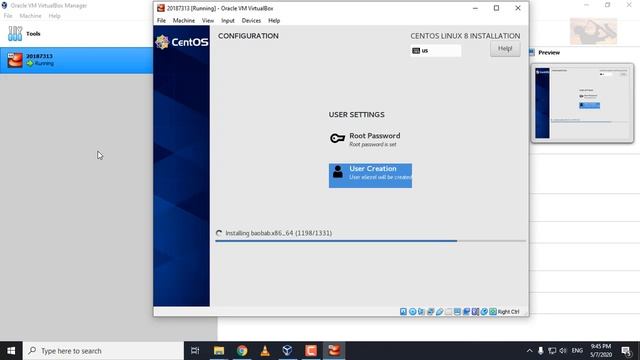Open hard disk activity indicator in VM status bar
640x360 pixels.
click(403, 311)
